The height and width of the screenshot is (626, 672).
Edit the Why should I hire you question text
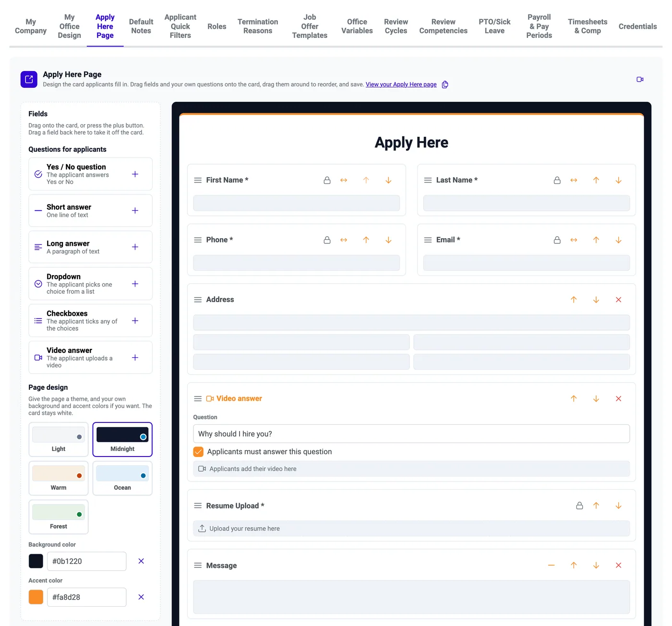click(411, 434)
